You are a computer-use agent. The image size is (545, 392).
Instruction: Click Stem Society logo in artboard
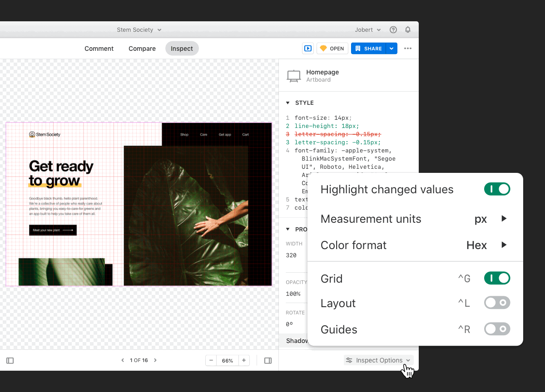point(45,134)
